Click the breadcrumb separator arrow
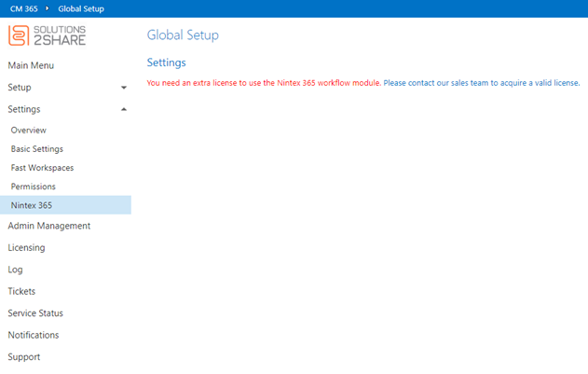This screenshot has width=588, height=374. [48, 8]
